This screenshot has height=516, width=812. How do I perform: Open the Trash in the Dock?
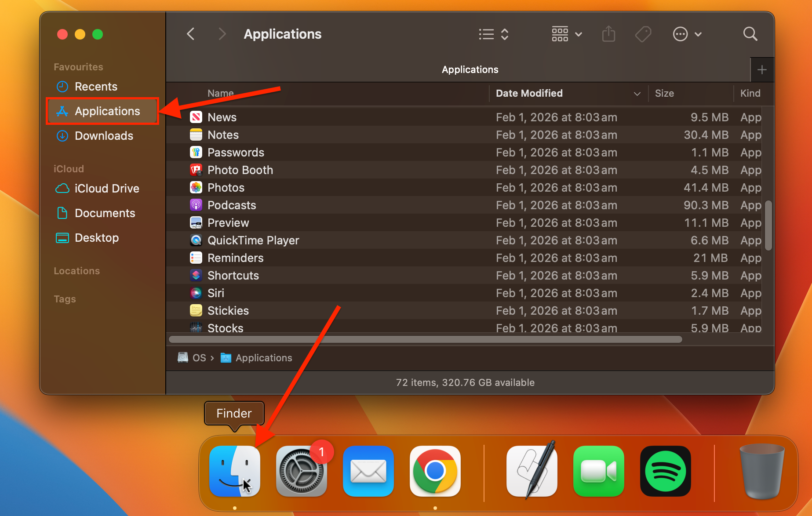[x=762, y=471]
